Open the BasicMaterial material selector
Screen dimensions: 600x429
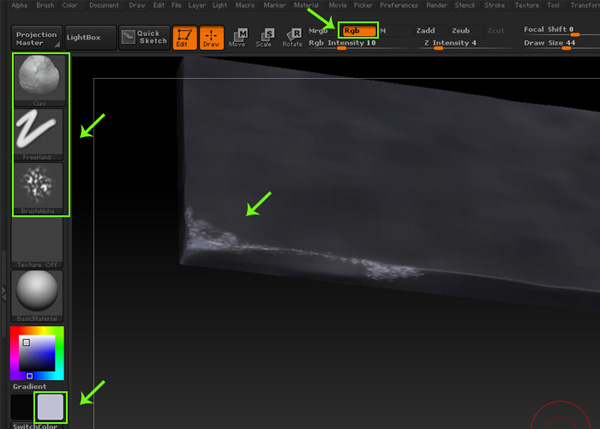tap(38, 295)
